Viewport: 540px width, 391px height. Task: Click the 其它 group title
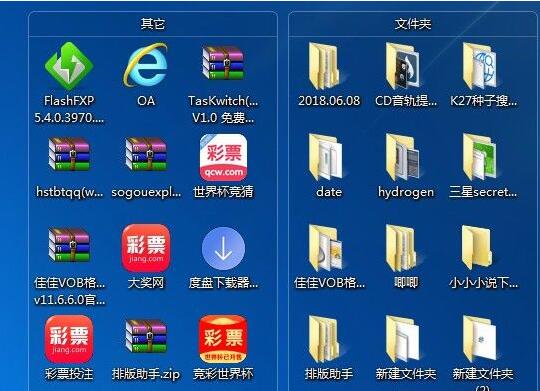pos(153,24)
